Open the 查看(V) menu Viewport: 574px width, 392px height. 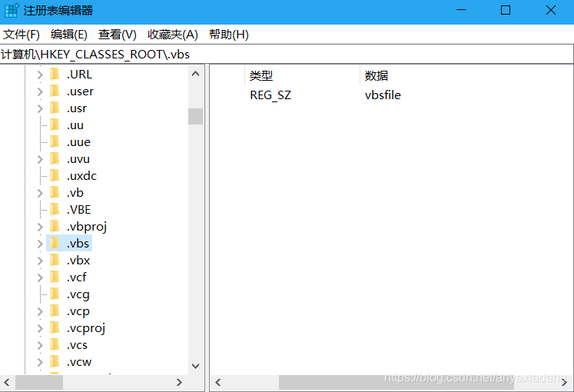pos(117,35)
